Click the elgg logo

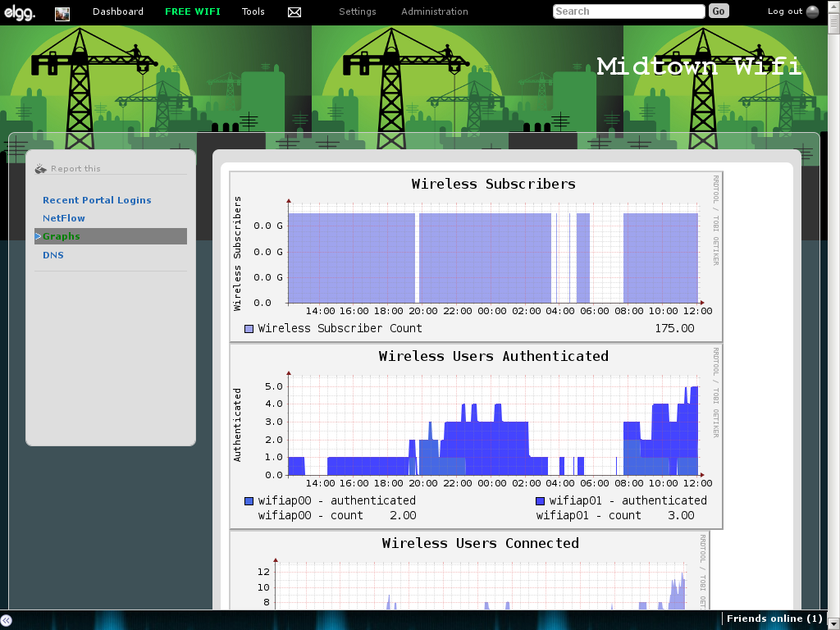20,11
